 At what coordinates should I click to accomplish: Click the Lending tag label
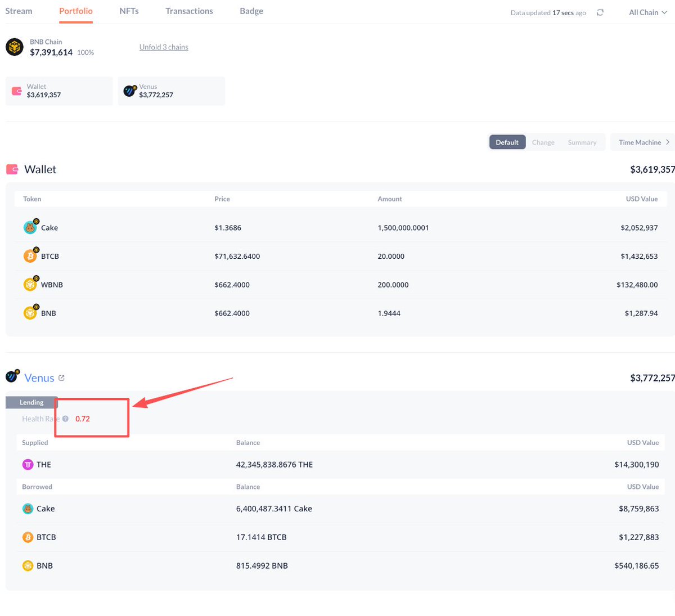tap(31, 402)
